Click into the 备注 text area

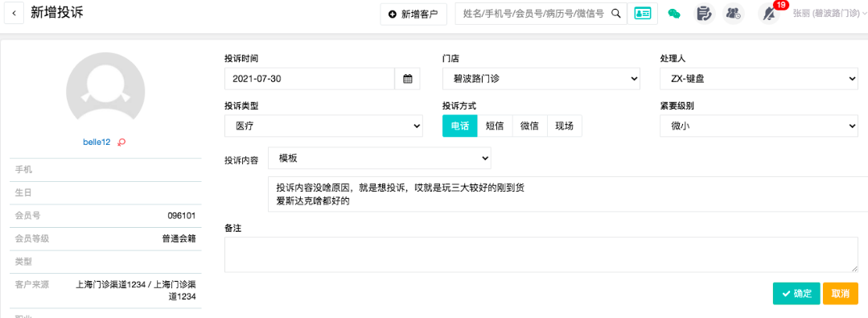541,254
